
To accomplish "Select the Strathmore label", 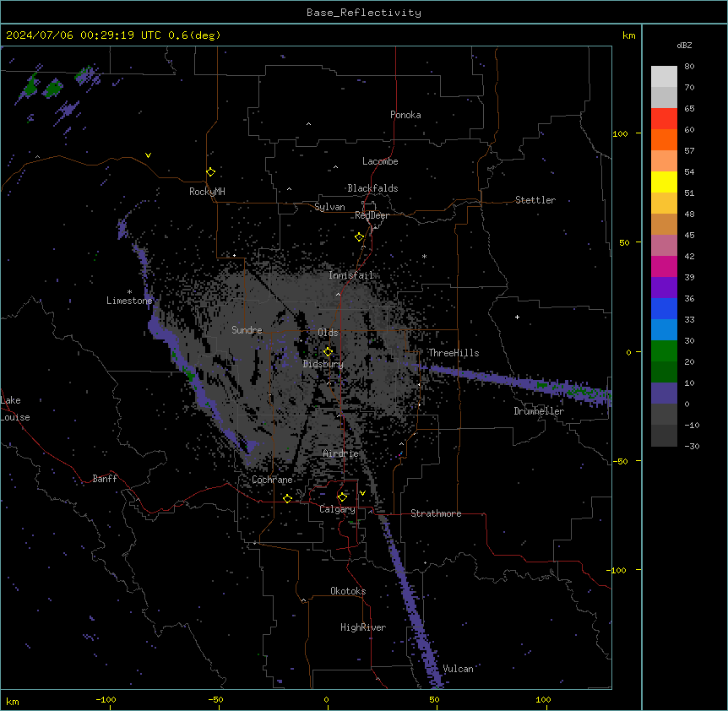I will pyautogui.click(x=436, y=513).
